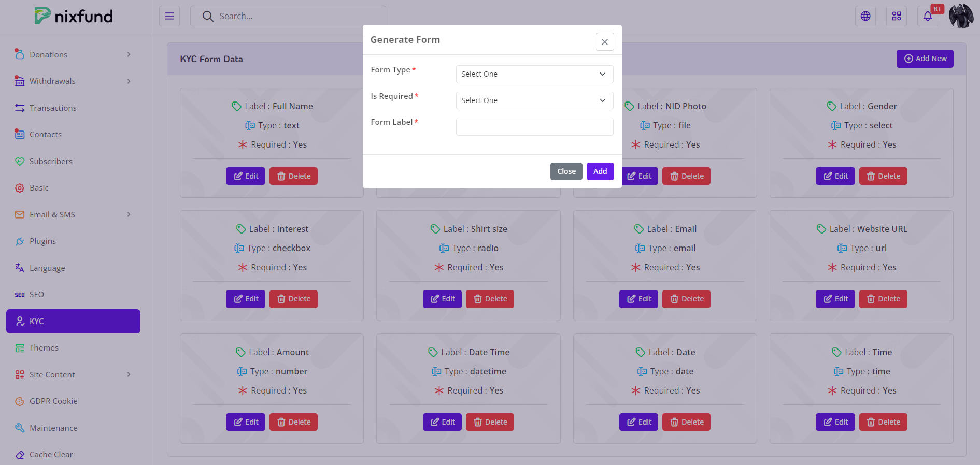
Task: Focus the top Search box
Action: [295, 16]
